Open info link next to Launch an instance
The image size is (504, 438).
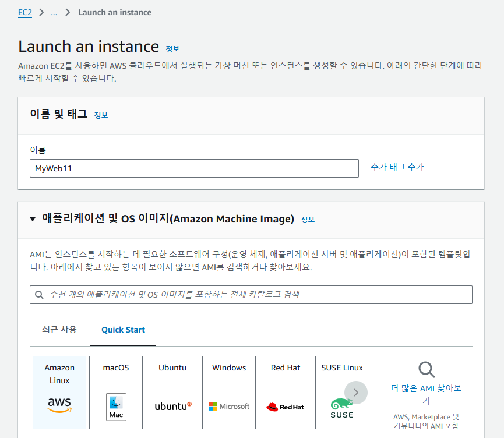tap(172, 49)
